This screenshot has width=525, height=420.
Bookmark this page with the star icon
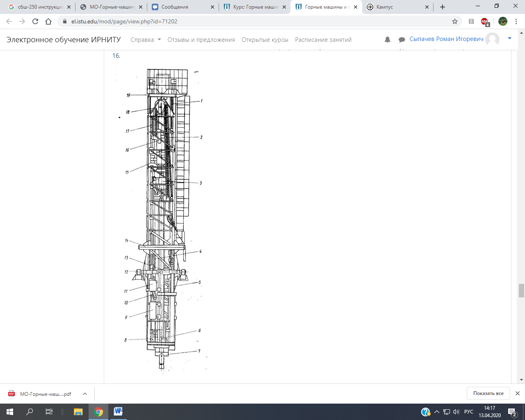click(455, 21)
